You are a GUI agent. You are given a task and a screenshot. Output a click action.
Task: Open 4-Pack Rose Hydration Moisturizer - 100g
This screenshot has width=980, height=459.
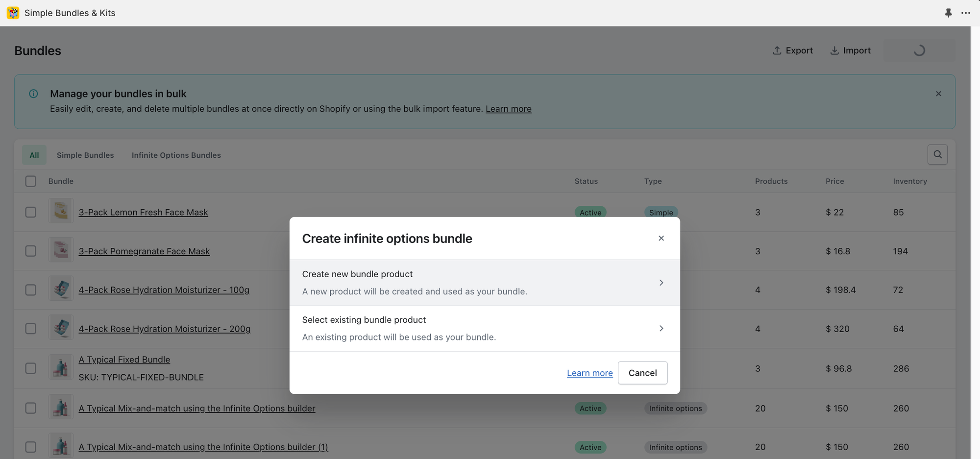pos(164,290)
